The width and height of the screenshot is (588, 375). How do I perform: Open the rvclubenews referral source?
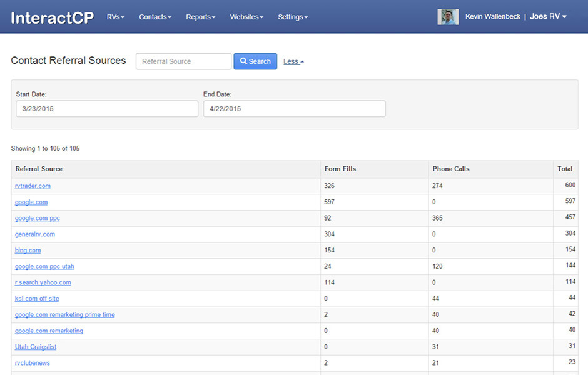(x=33, y=363)
